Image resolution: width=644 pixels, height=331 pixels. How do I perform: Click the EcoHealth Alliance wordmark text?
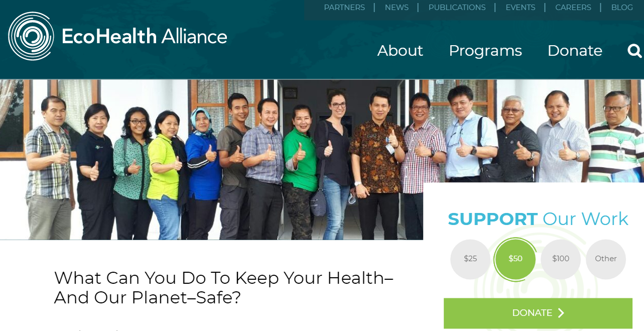[x=145, y=37]
